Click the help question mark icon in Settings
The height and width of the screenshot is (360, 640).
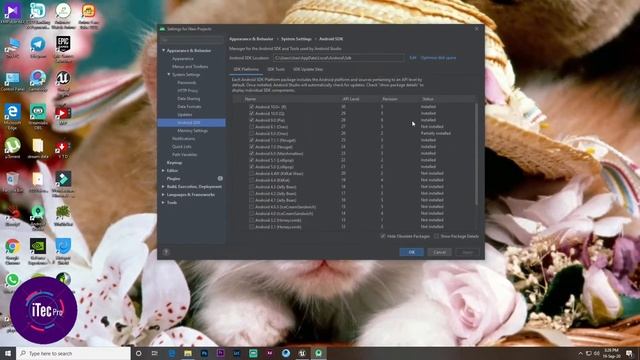coord(166,252)
